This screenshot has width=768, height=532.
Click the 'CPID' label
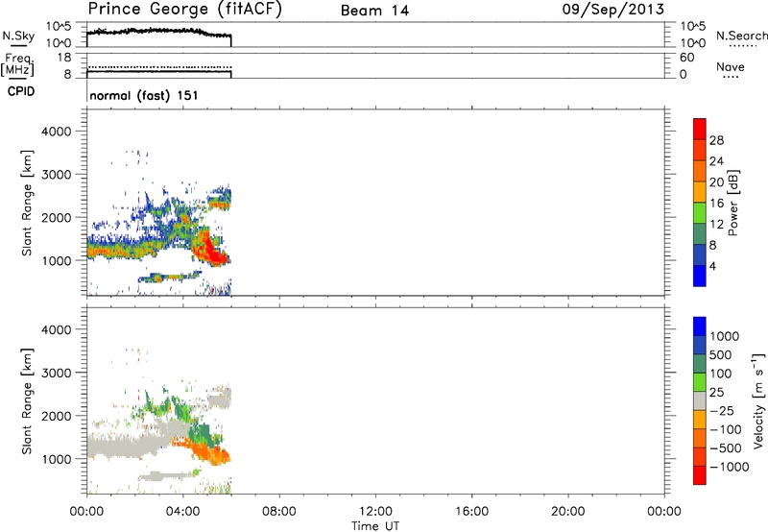click(21, 91)
